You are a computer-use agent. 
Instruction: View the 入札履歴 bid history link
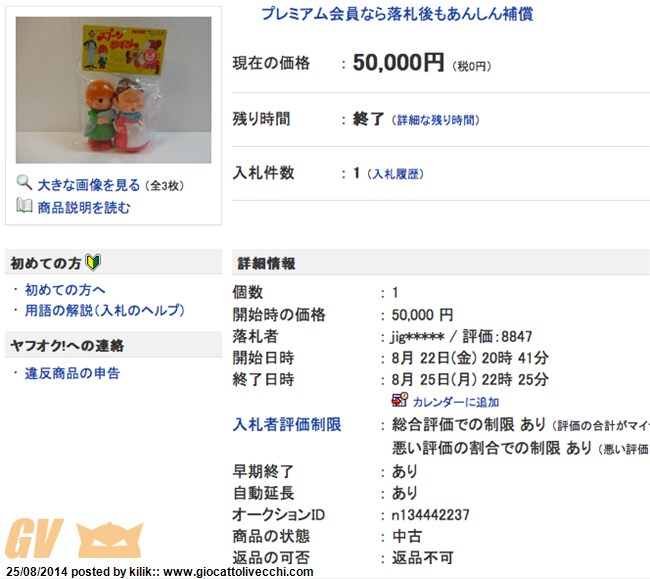click(x=395, y=174)
